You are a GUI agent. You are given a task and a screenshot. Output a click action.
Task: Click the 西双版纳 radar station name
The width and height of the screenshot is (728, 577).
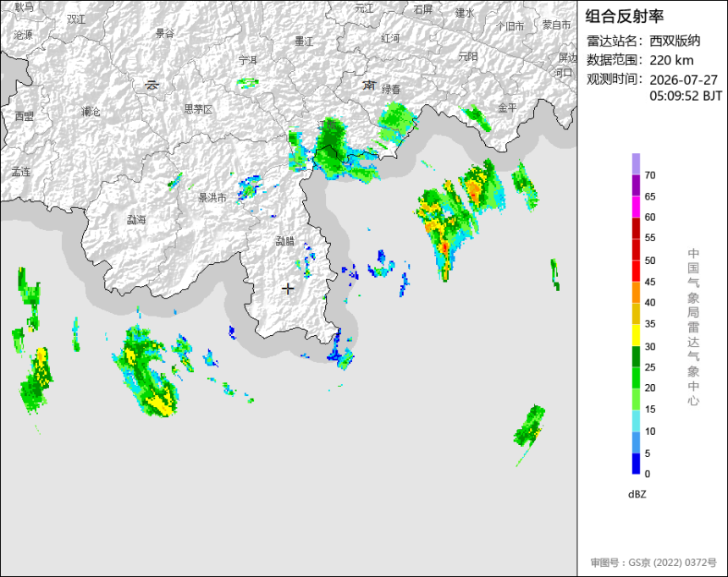675,41
